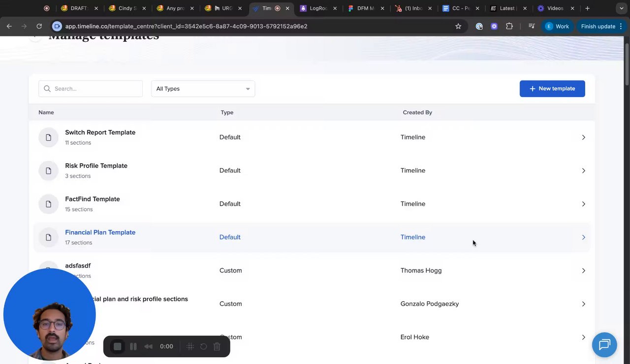This screenshot has height=364, width=630.
Task: Open the media control icon in Chrome toolbar
Action: 532,26
